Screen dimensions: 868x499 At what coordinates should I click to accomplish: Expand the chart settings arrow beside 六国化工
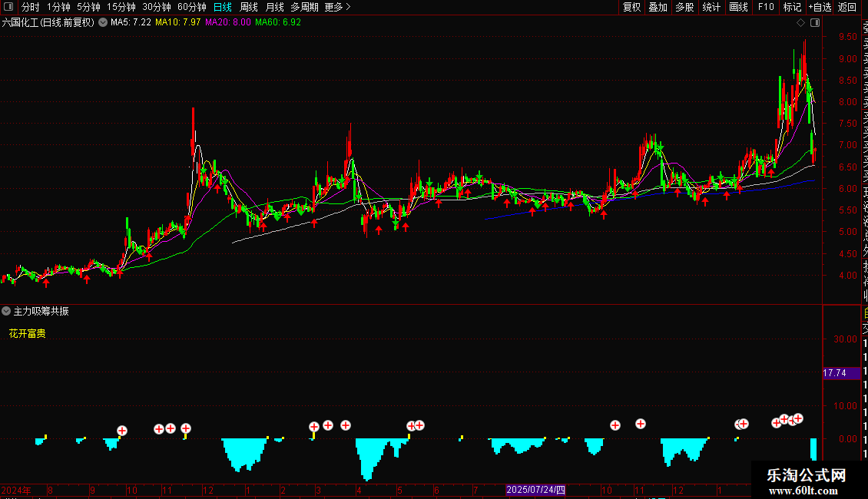tap(103, 22)
